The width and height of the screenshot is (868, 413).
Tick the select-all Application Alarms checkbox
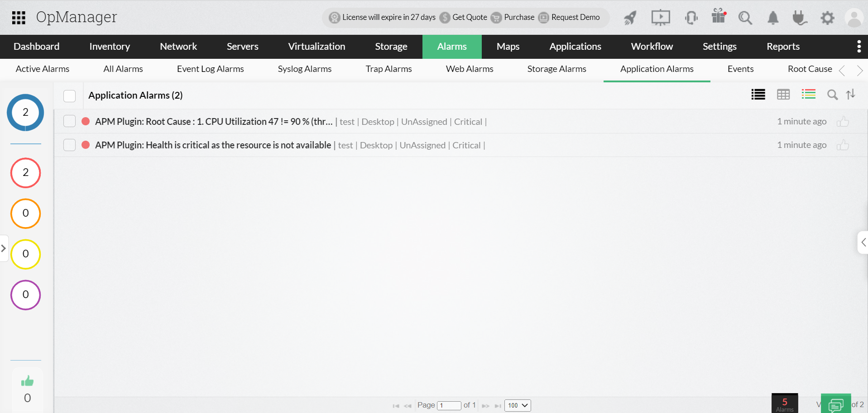coord(69,96)
